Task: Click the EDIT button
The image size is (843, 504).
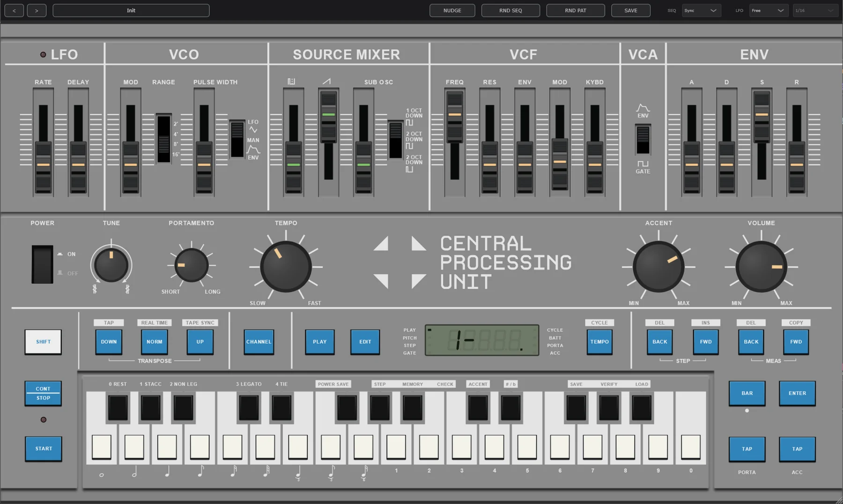Action: pyautogui.click(x=365, y=342)
